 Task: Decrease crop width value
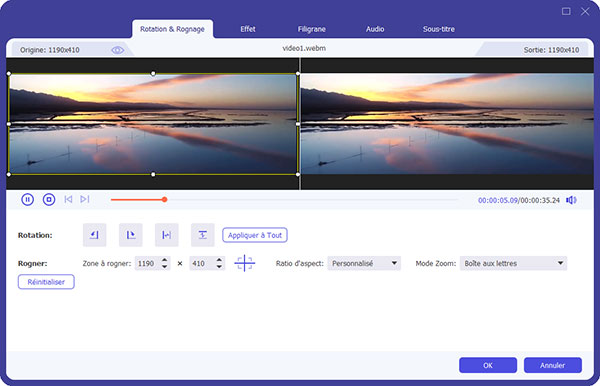tap(165, 267)
